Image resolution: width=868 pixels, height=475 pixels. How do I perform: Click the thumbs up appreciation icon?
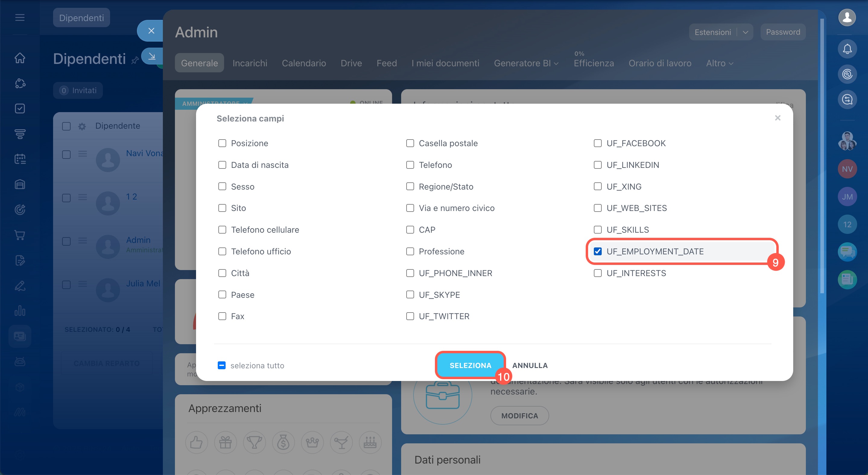tap(196, 442)
